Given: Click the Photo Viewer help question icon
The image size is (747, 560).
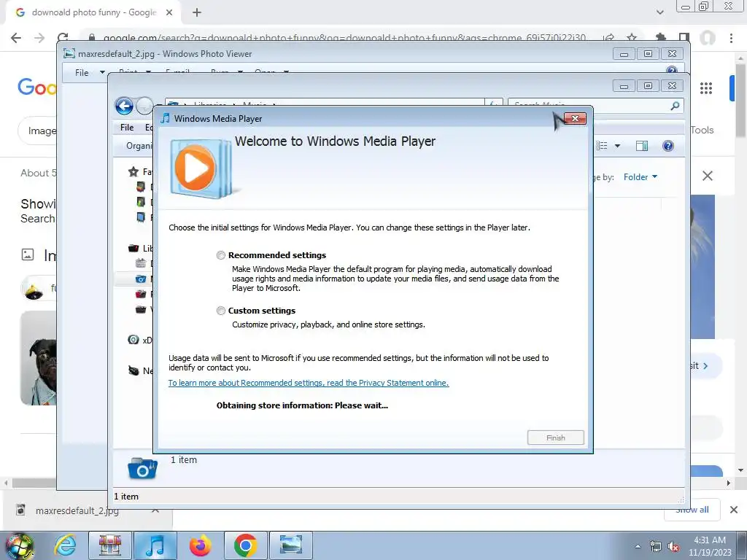Looking at the screenshot, I should click(672, 71).
